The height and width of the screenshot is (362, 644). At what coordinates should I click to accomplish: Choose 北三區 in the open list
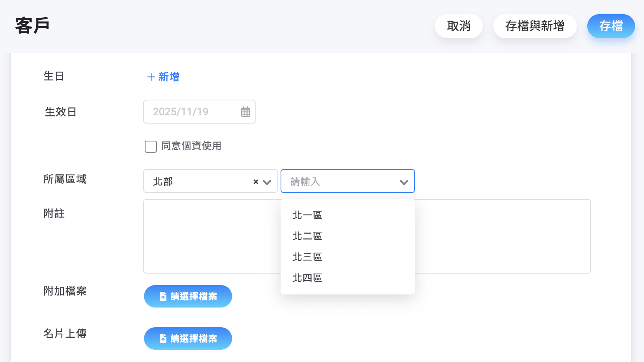tap(307, 257)
